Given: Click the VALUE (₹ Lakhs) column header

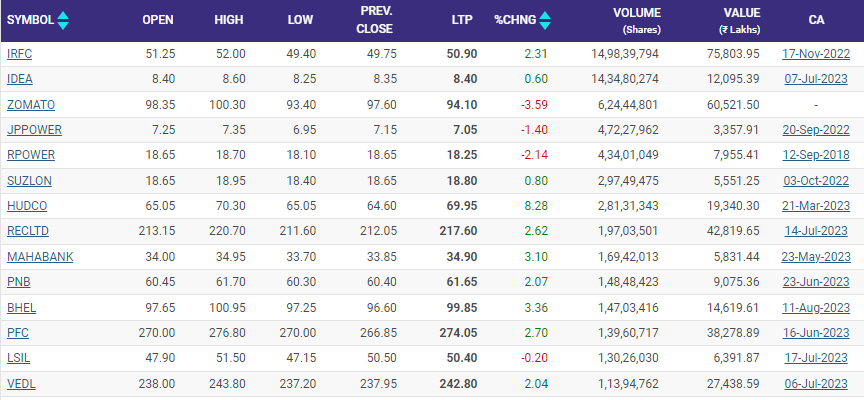Looking at the screenshot, I should 739,21.
